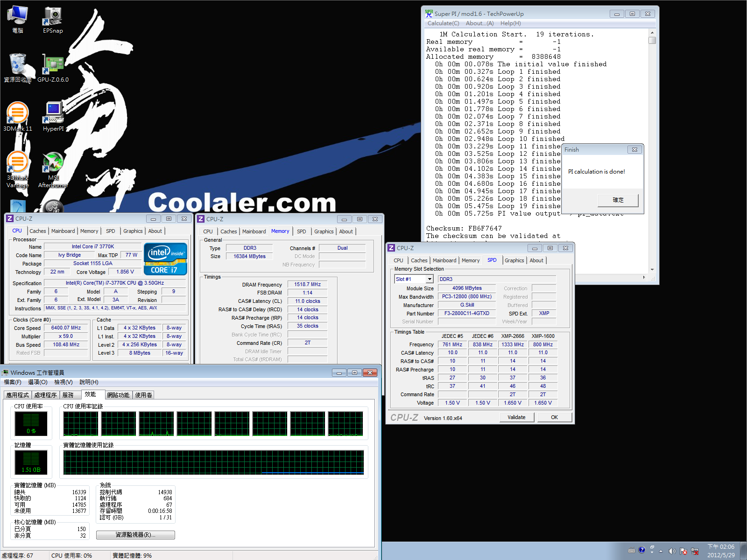Click the Max Bandwidth value PC3-12800 (800 MHz)
The height and width of the screenshot is (560, 747).
(x=467, y=296)
